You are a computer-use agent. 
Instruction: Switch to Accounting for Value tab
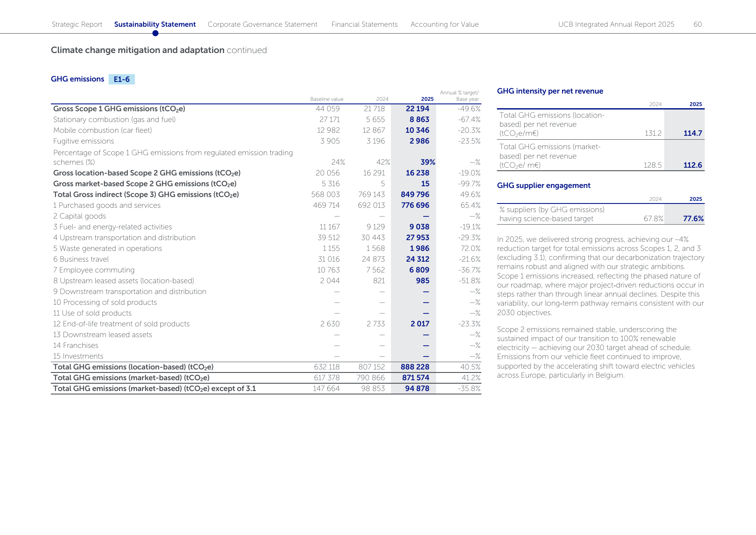pyautogui.click(x=445, y=25)
